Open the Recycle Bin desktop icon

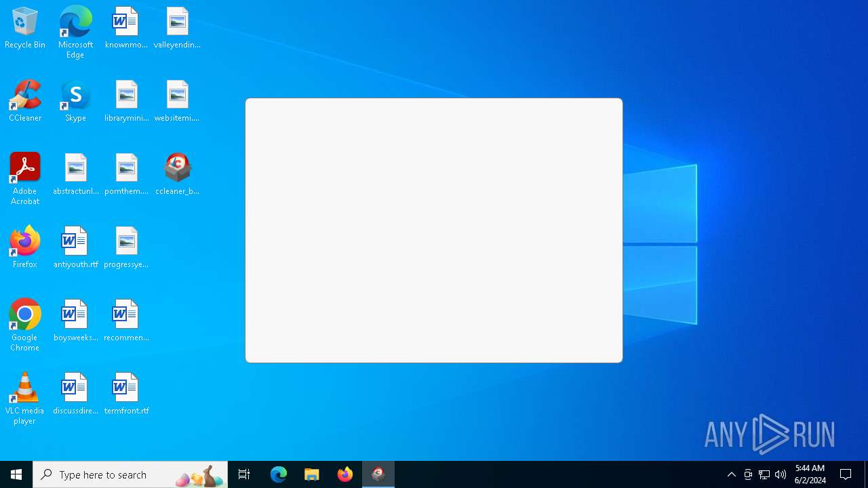click(25, 28)
